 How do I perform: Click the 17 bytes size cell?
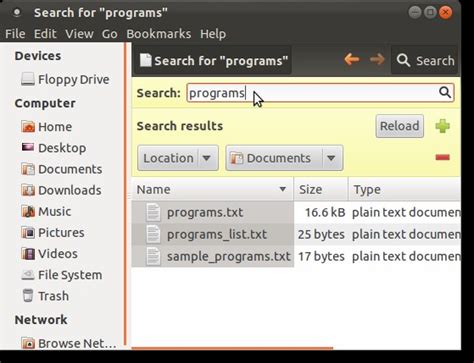(321, 256)
